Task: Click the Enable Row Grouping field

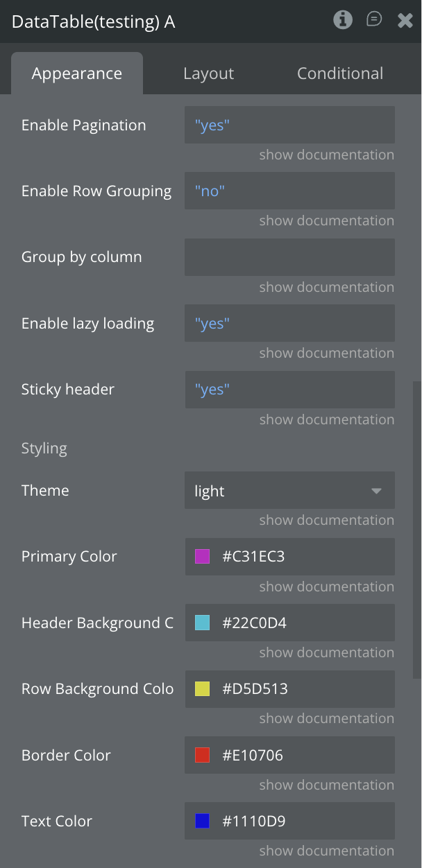Action: pyautogui.click(x=289, y=191)
